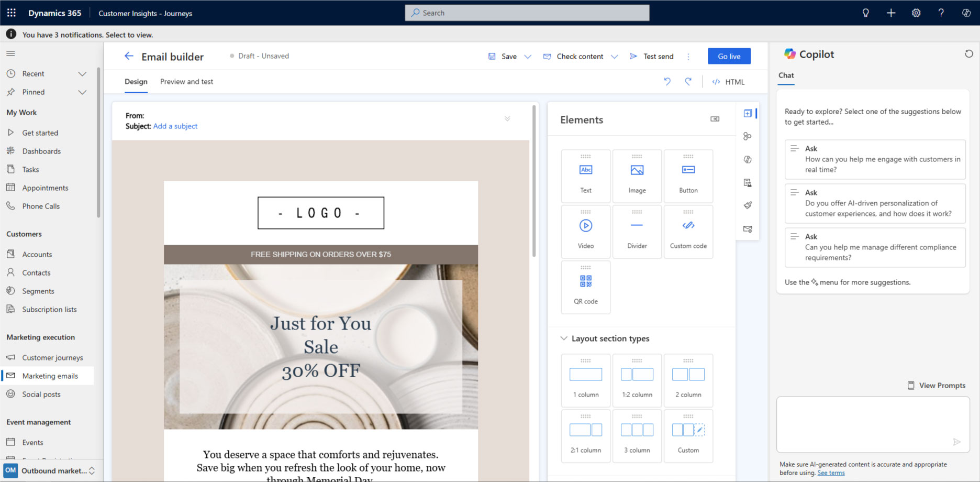Viewport: 980px width, 482px height.
Task: Expand the Recent section chevron
Action: coord(82,74)
